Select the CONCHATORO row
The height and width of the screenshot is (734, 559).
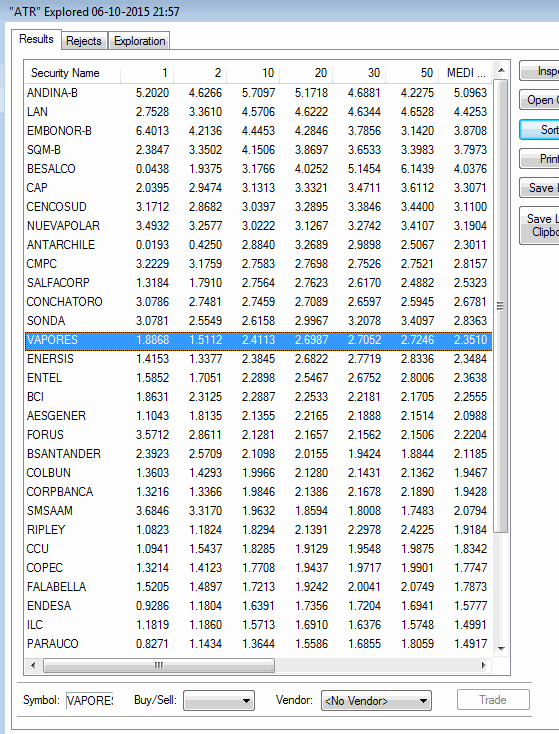click(258, 302)
